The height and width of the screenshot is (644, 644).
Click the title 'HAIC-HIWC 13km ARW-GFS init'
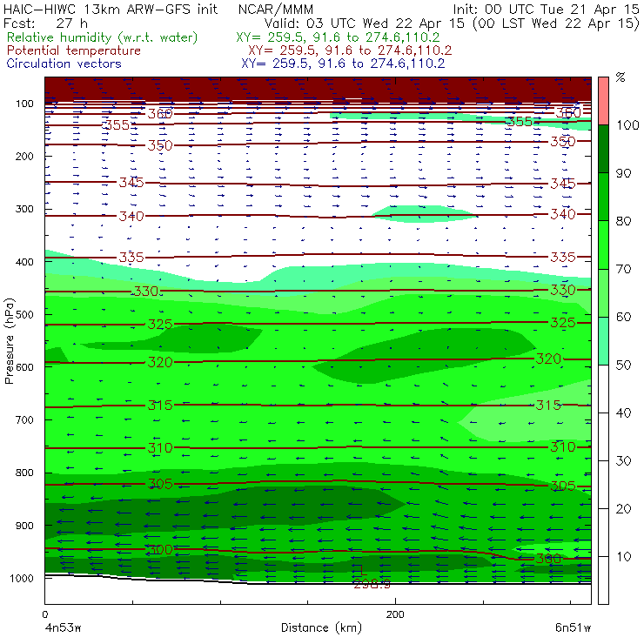point(110,9)
